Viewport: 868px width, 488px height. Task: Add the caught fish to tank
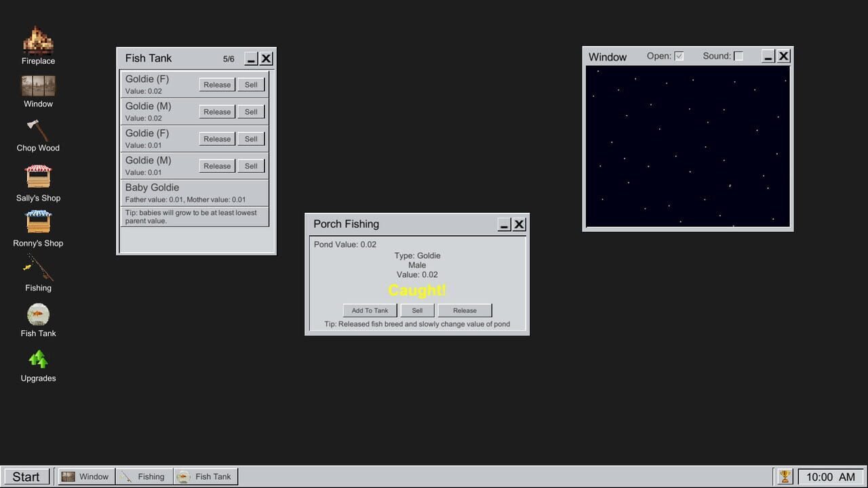pos(370,310)
